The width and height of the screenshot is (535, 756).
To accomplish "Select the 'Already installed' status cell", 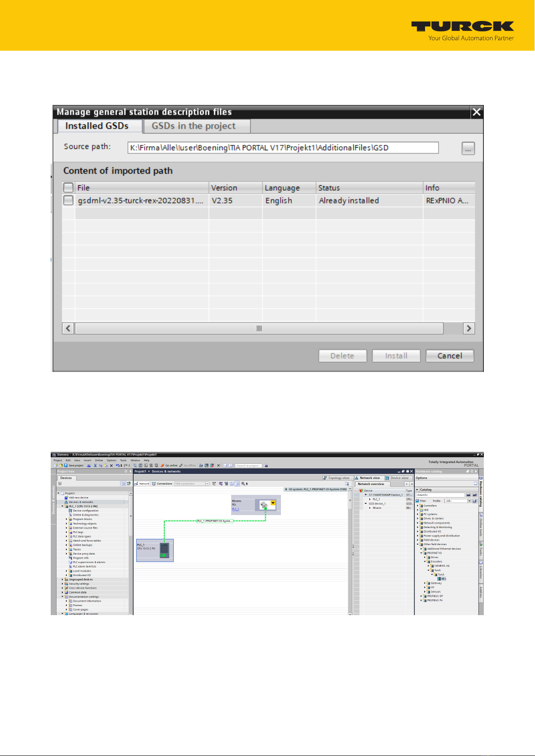I will pos(369,201).
